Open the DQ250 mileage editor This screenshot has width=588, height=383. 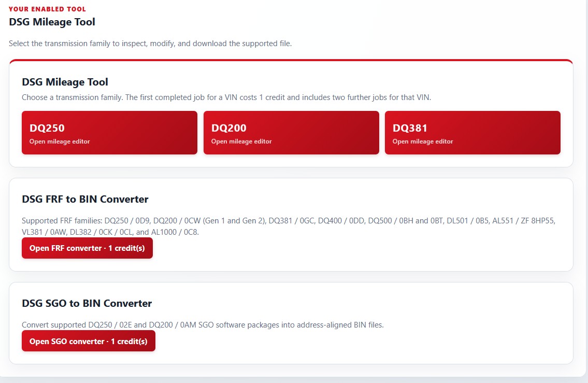click(x=109, y=133)
